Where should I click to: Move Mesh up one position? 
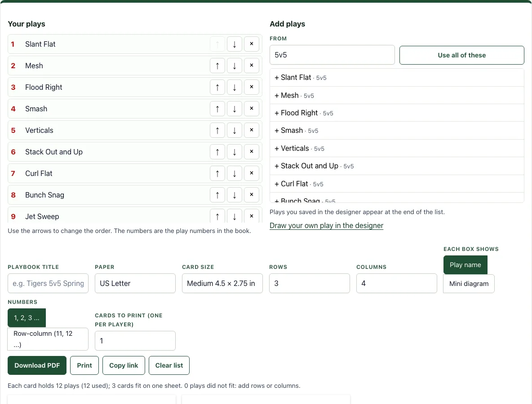pos(217,66)
